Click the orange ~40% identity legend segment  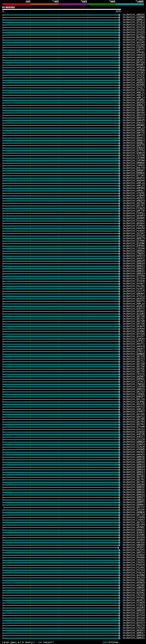(x=45, y=4)
